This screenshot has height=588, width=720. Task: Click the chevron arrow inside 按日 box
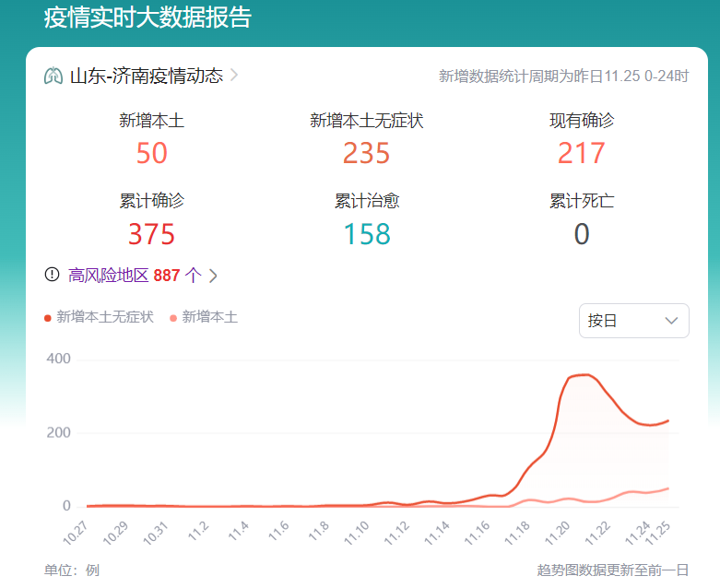coord(671,321)
